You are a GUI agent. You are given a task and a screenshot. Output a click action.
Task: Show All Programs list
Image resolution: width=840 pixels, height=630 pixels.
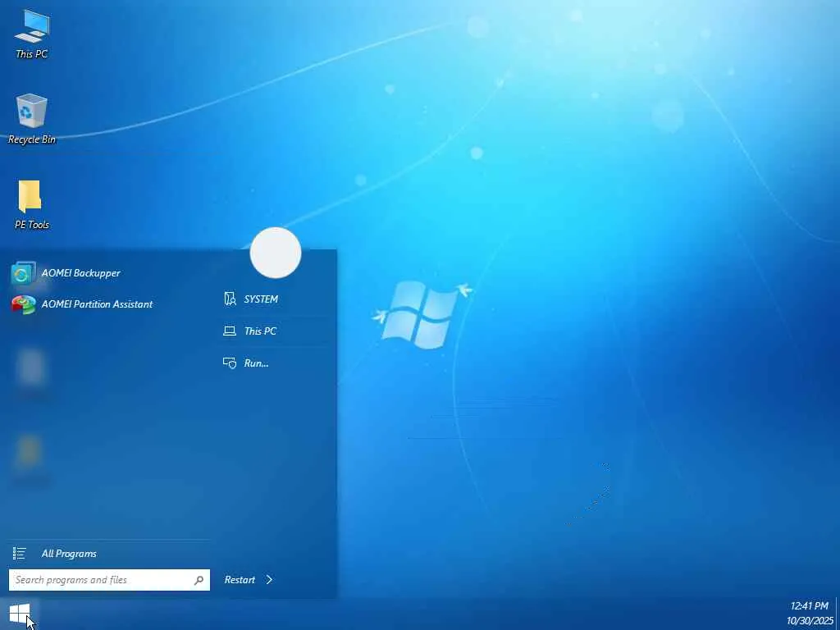pos(69,554)
